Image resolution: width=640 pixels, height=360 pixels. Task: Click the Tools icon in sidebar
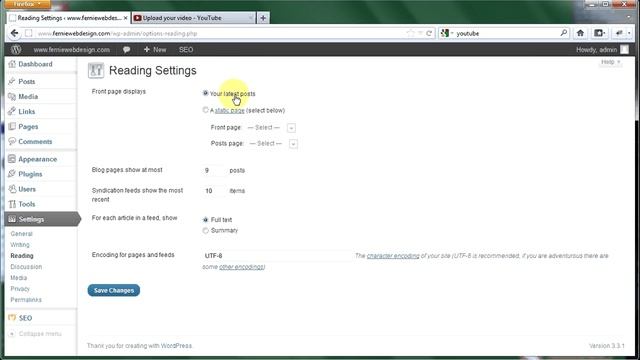[x=12, y=204]
